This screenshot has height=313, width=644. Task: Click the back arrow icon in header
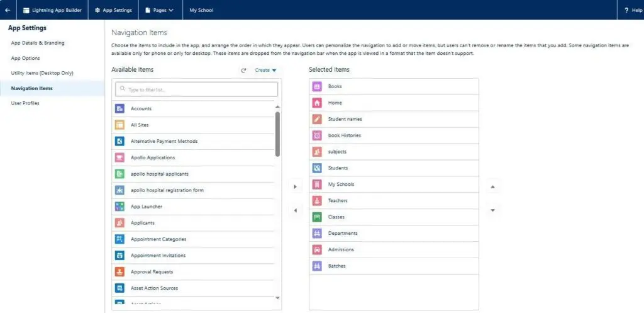coord(8,10)
